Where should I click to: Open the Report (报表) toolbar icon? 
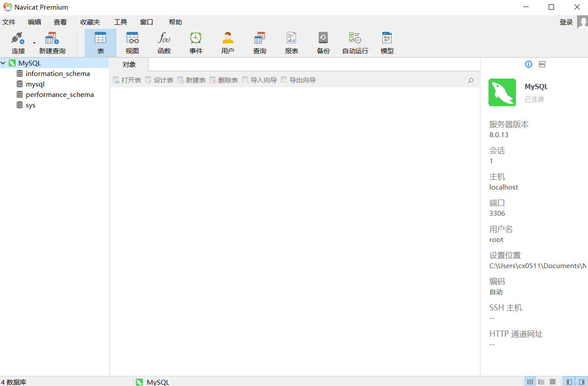[292, 43]
